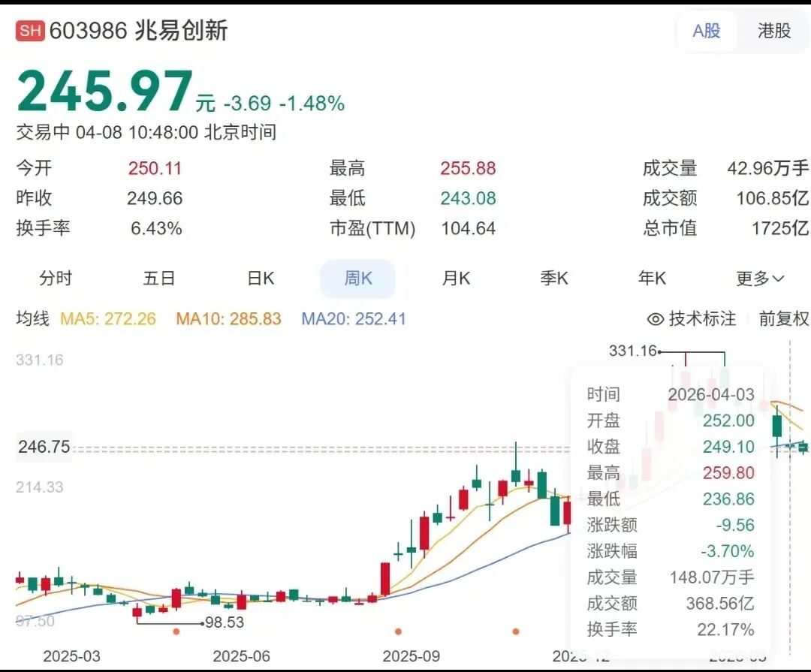
Task: Click the 成交额 value 106.85亿
Action: (x=773, y=198)
